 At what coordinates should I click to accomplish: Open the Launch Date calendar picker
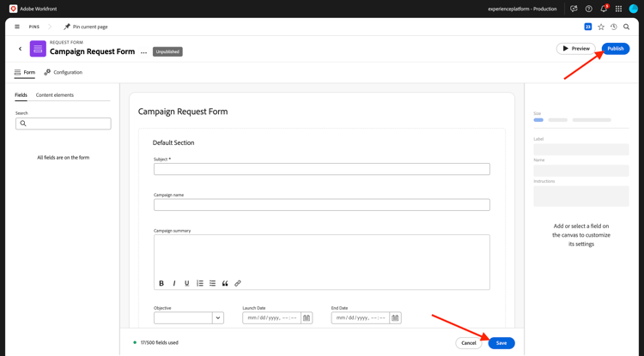(x=307, y=317)
